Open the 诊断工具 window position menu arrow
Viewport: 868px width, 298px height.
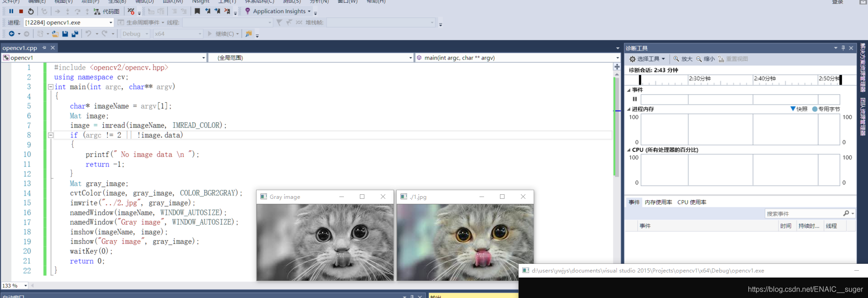click(x=835, y=48)
